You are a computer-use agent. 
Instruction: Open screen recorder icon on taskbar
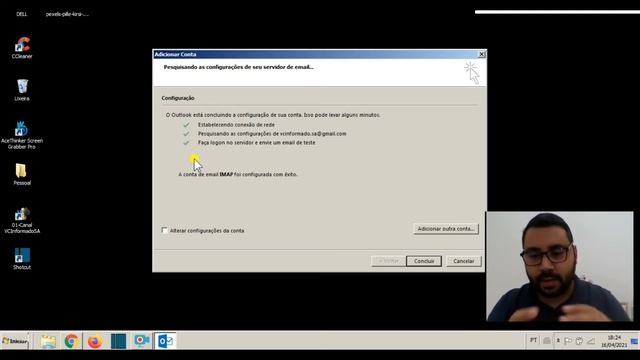(142, 341)
